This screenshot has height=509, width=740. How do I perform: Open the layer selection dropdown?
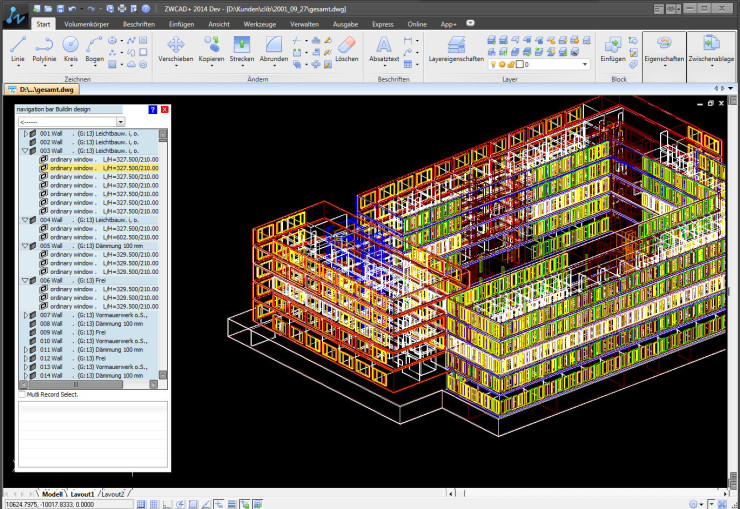(x=584, y=64)
